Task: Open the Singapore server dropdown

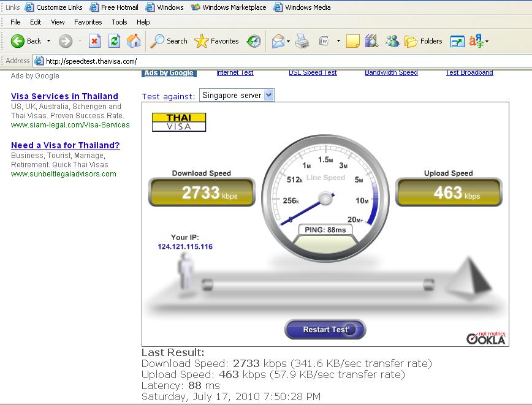Action: [x=237, y=96]
